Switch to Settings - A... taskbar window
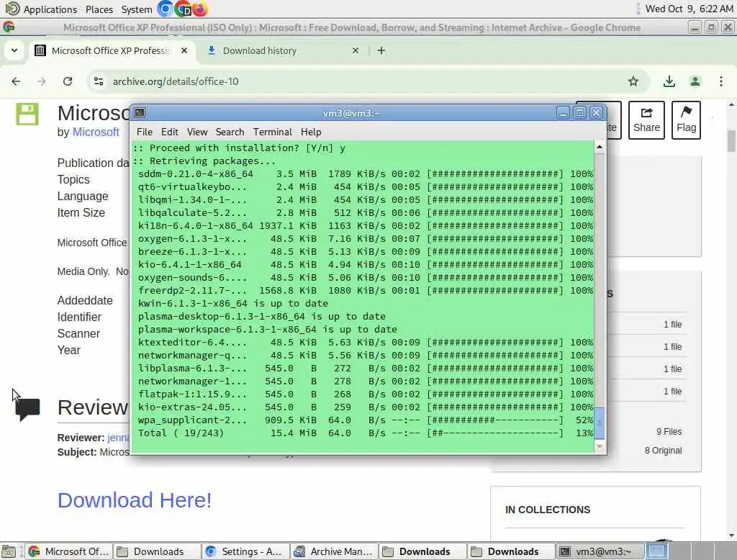Screen dimensions: 737x560 [246, 551]
